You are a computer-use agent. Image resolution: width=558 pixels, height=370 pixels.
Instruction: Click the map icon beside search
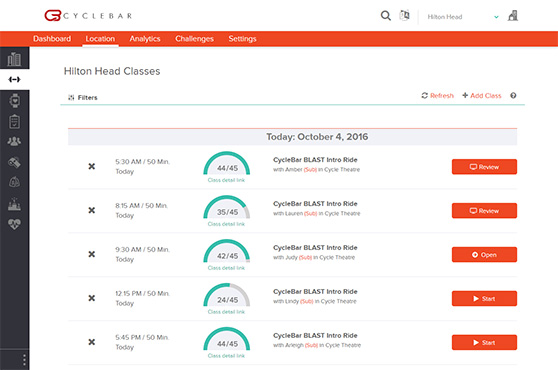click(404, 15)
